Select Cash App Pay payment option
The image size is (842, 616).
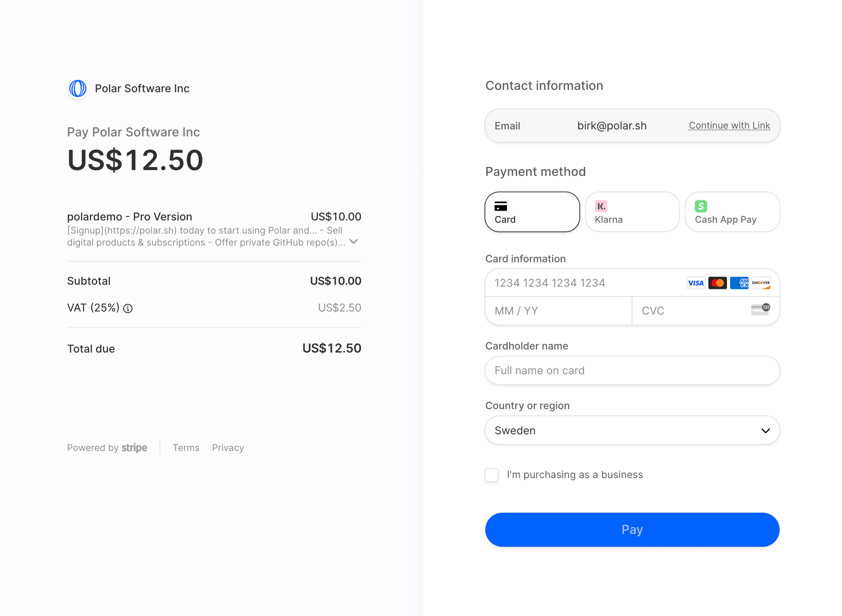pyautogui.click(x=732, y=212)
